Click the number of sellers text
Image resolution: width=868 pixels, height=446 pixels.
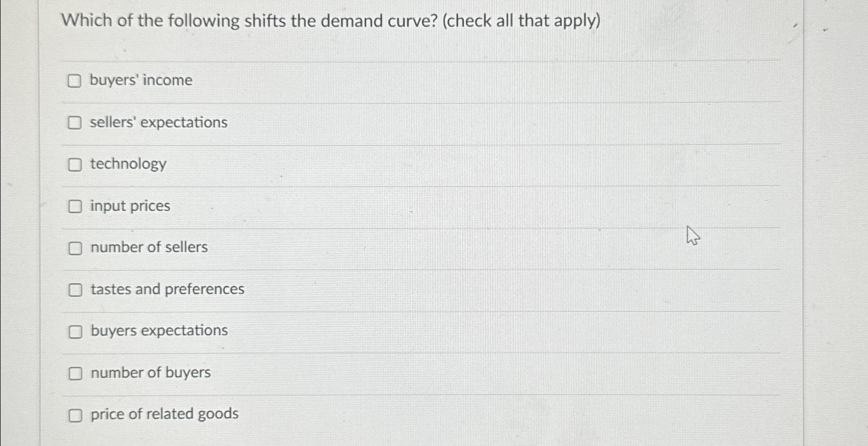[x=148, y=248]
